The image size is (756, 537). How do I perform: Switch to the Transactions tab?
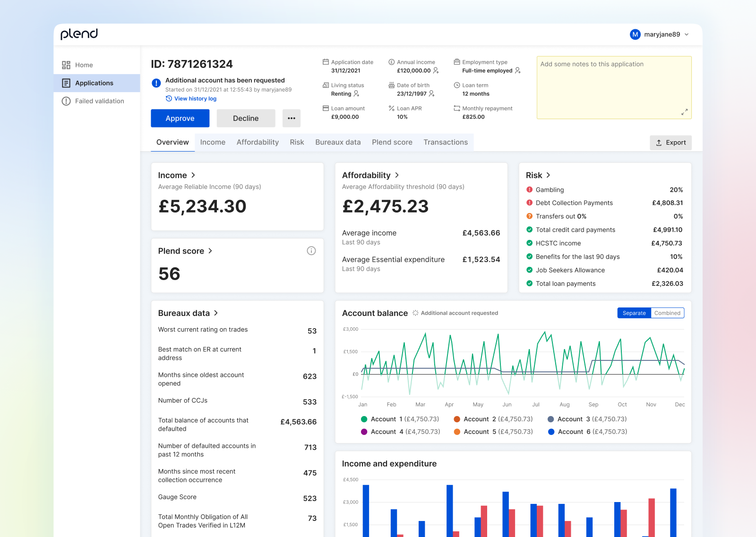445,142
